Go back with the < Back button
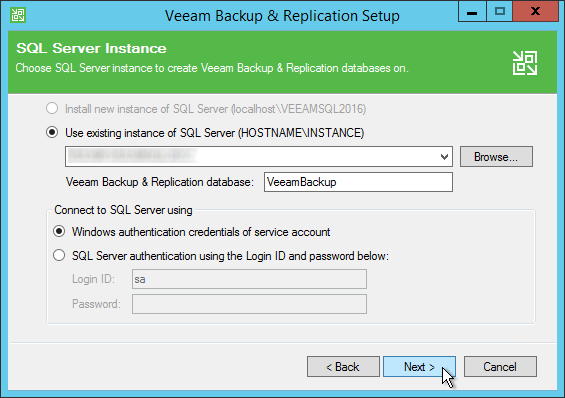This screenshot has width=565, height=398. click(x=343, y=367)
